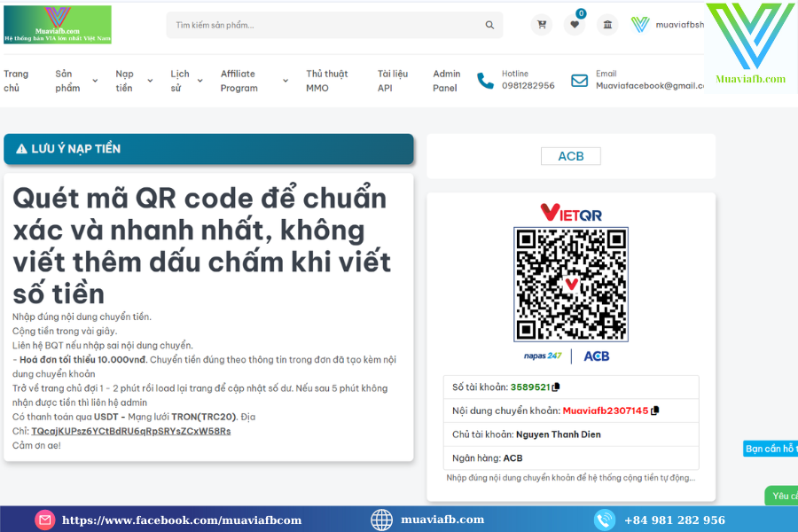Copy transfer content Muaviafb2307145

pos(655,411)
